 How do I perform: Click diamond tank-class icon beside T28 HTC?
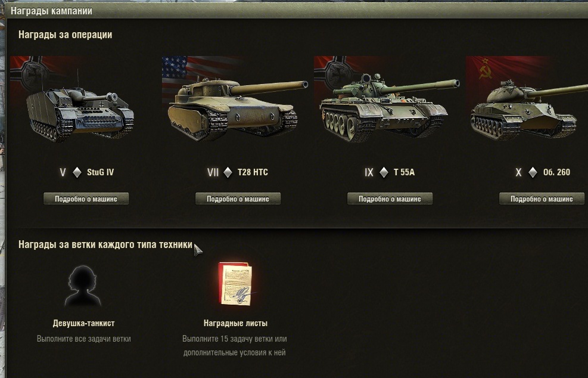(228, 172)
